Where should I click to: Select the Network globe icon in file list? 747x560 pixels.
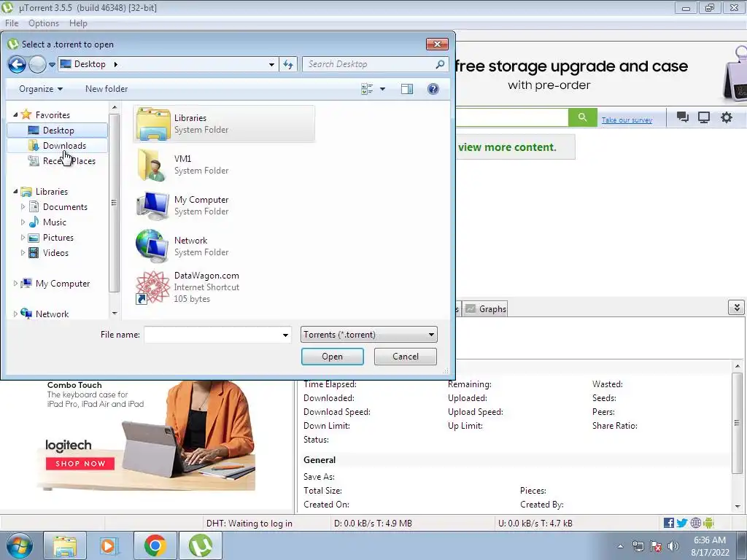[152, 246]
